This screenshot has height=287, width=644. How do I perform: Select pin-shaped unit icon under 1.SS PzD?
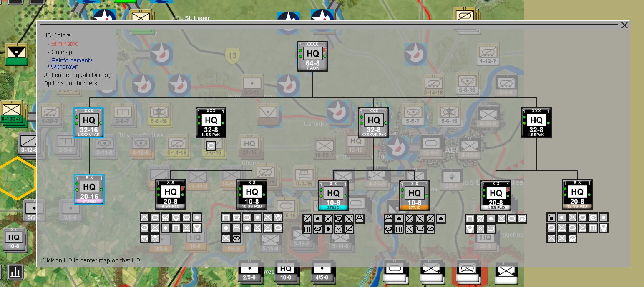[470, 229]
